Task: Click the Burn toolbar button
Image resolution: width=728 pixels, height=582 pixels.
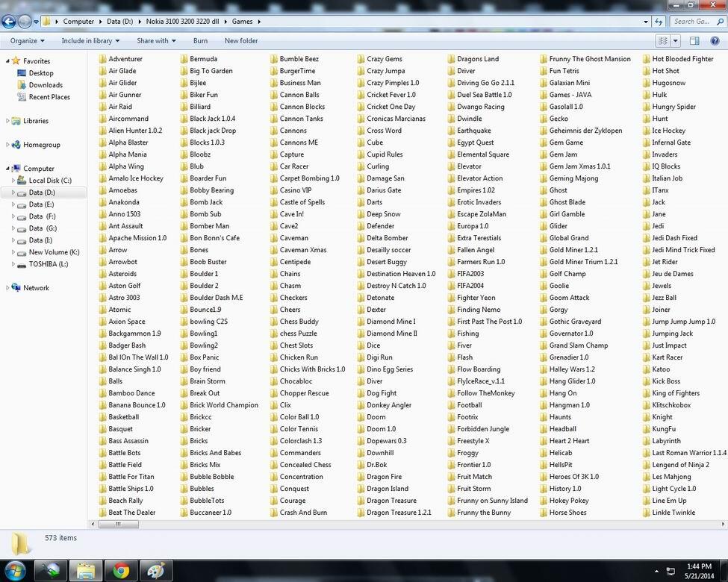Action: pos(201,41)
